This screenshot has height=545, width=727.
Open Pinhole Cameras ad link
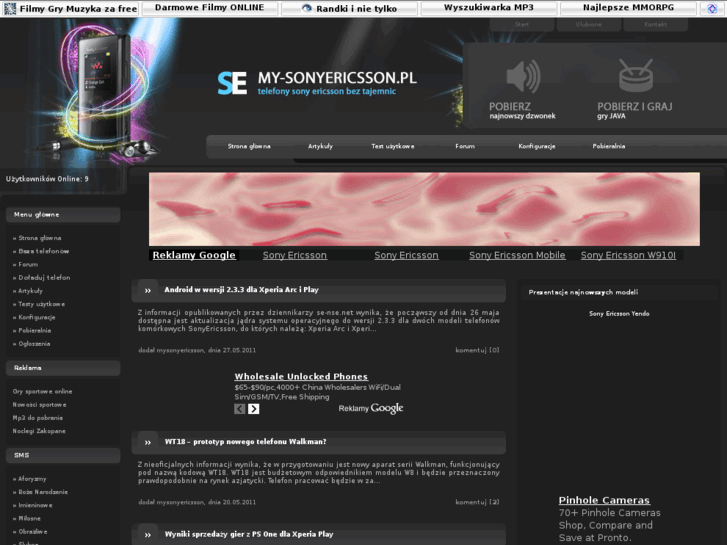[604, 500]
